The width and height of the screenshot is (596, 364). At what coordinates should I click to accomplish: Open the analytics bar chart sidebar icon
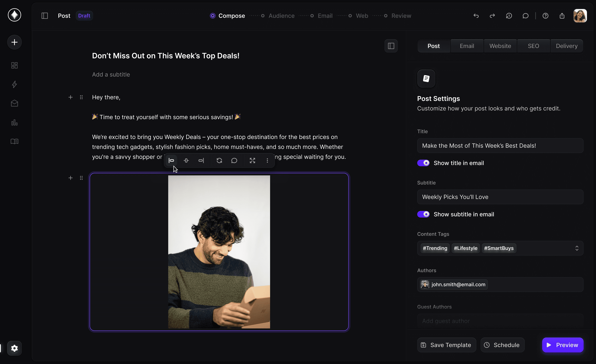point(14,123)
